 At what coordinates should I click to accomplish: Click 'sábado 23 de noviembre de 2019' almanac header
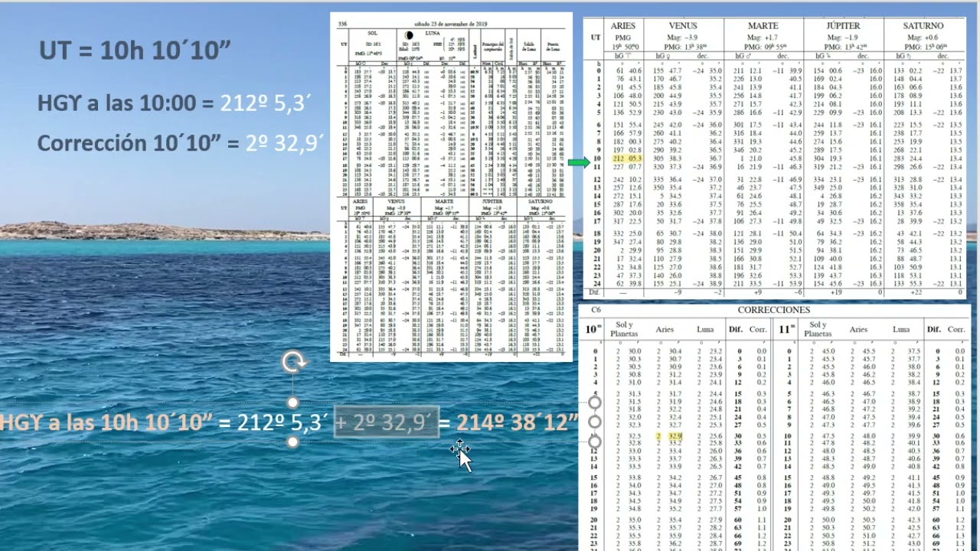pos(450,24)
